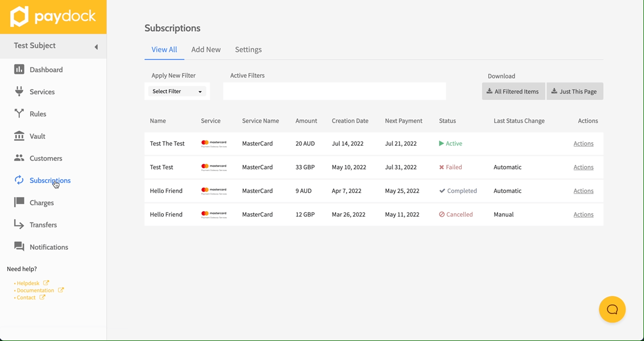Click the Transfers arrow icon
Viewport: 644px width, 341px height.
pyautogui.click(x=19, y=224)
